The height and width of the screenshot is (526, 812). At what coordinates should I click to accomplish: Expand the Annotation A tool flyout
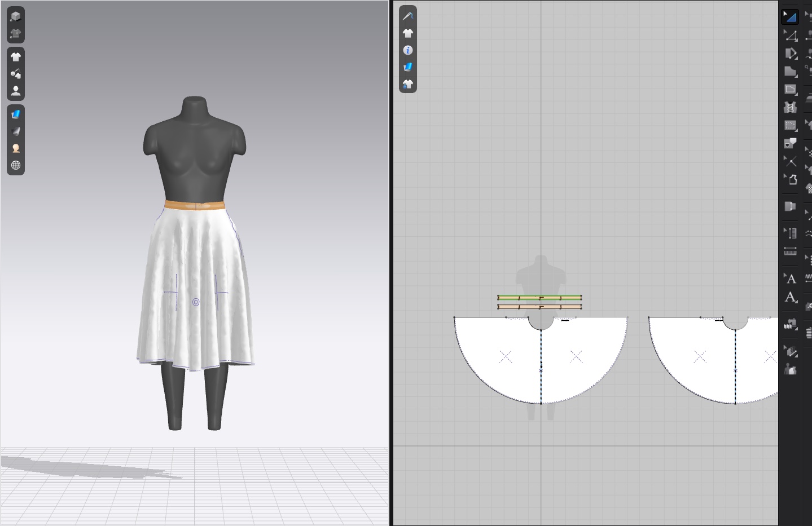coord(785,273)
